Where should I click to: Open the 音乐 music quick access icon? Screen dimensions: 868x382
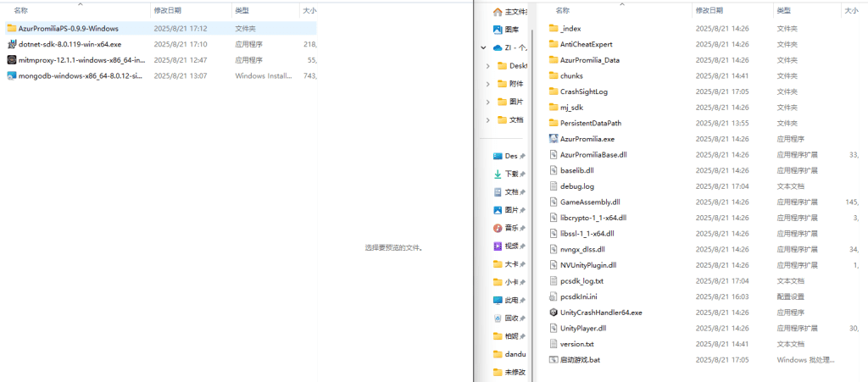click(x=498, y=229)
